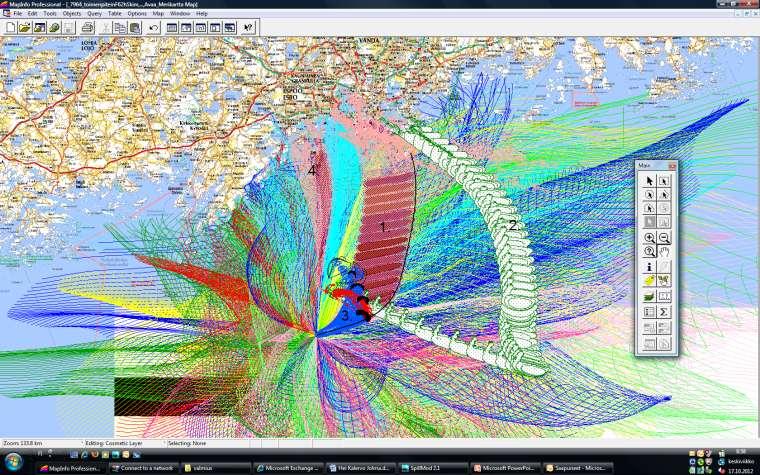Open the Change View magnifier tool
760x475 pixels.
pos(649,251)
